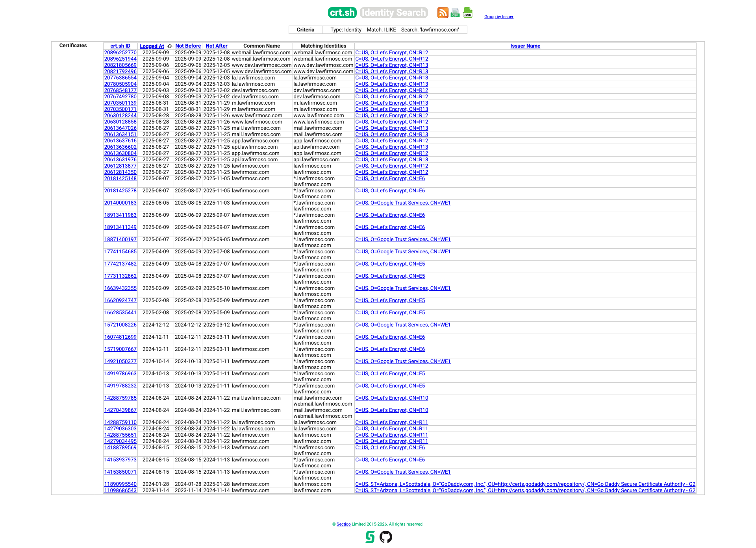756x548 pixels.
Task: Open certificate ID 20703501139
Action: (x=120, y=103)
